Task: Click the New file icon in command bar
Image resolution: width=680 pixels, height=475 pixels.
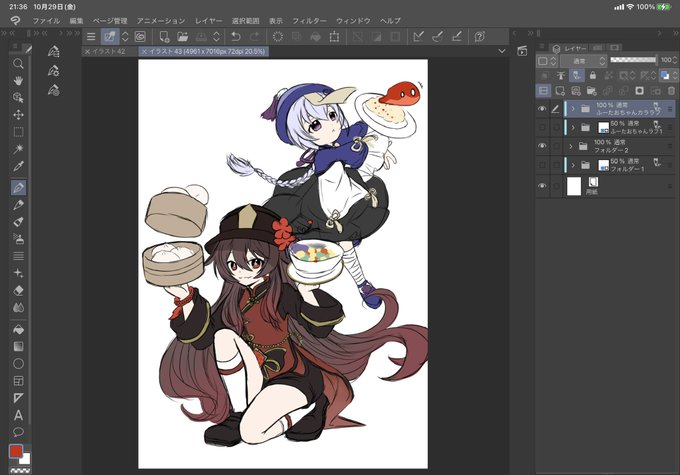Action: point(164,37)
